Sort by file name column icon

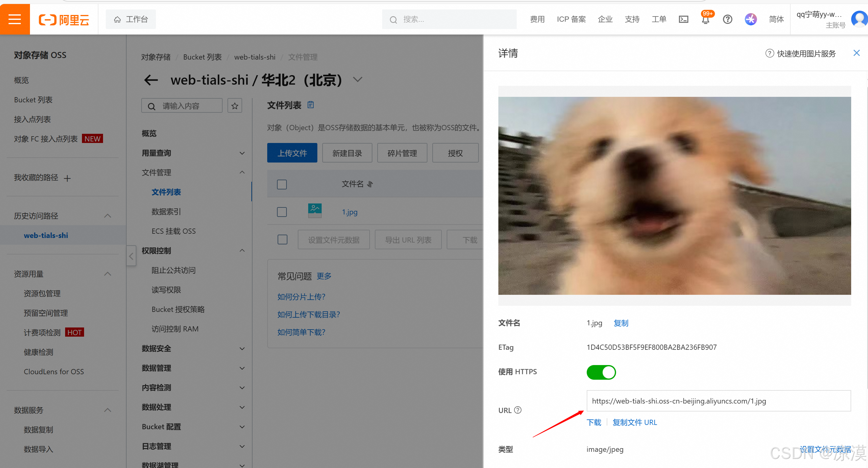click(x=370, y=184)
